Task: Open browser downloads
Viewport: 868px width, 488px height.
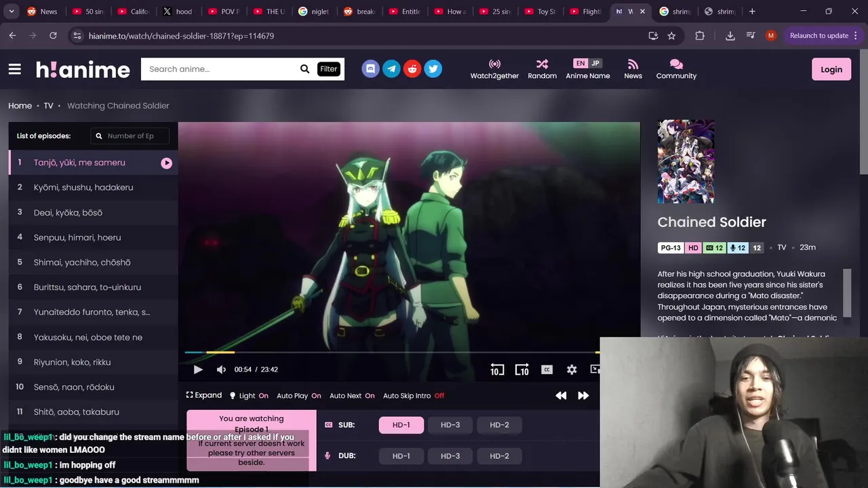Action: [730, 36]
